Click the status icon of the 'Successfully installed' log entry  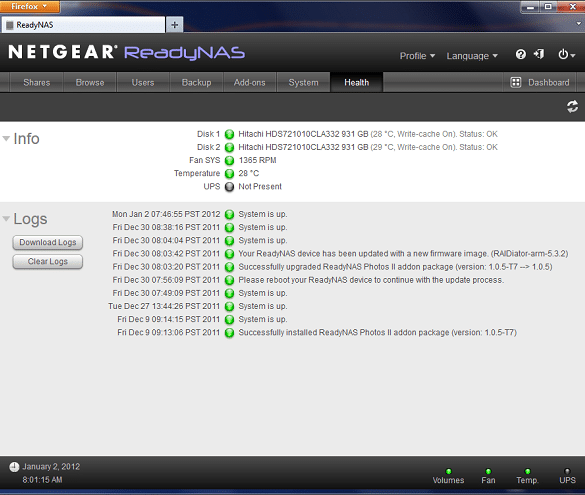(229, 333)
